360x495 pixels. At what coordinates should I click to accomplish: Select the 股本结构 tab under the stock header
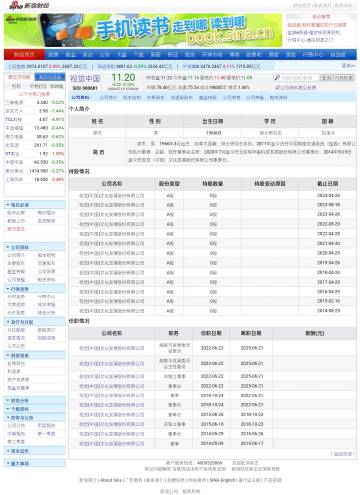pos(132,98)
